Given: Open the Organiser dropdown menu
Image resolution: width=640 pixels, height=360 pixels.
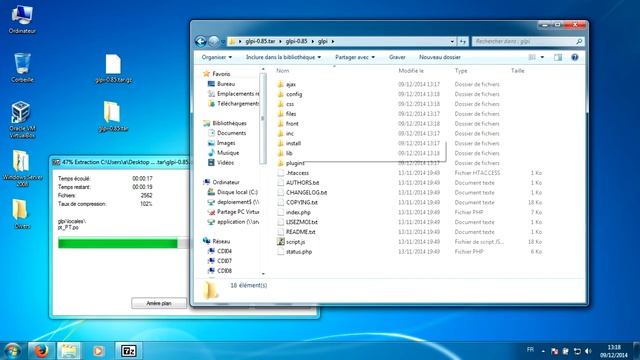Looking at the screenshot, I should pyautogui.click(x=217, y=57).
